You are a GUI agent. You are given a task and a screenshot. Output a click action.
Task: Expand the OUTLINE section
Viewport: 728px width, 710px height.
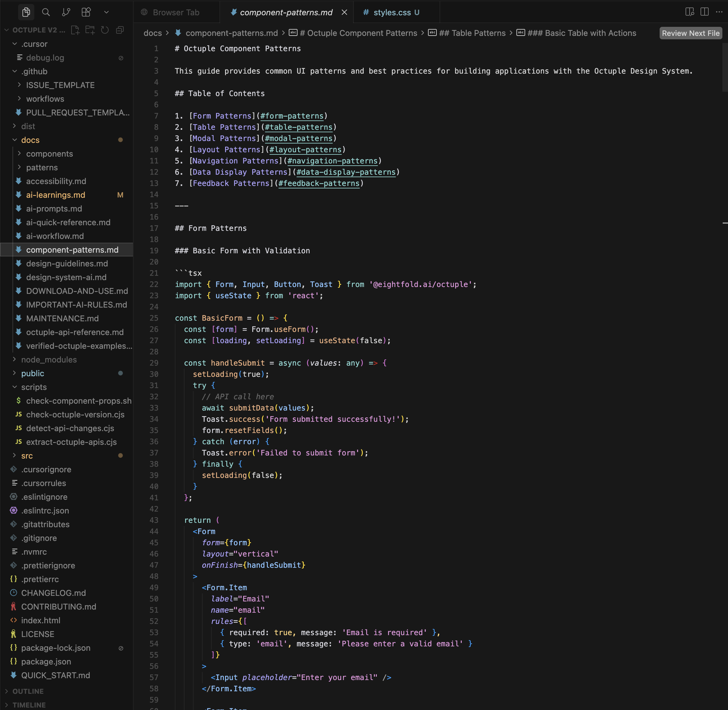28,691
